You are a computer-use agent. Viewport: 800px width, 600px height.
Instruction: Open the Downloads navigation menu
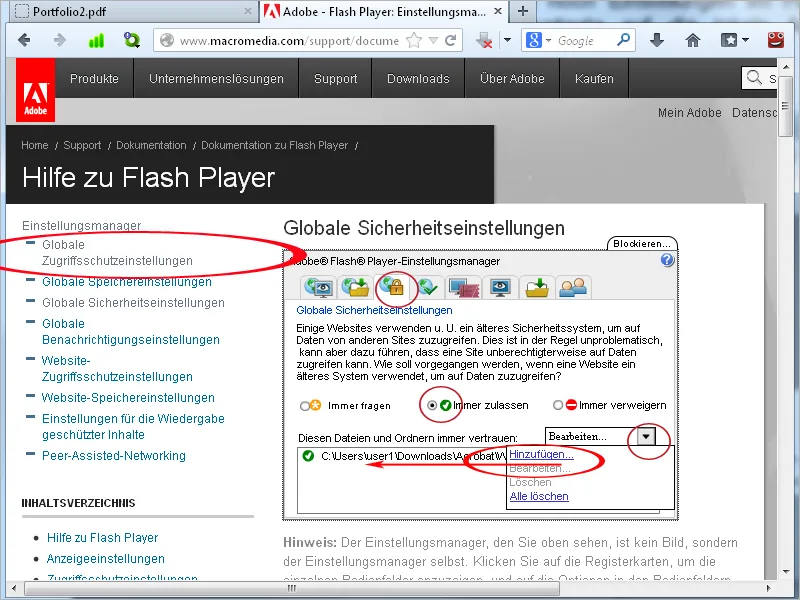click(418, 79)
